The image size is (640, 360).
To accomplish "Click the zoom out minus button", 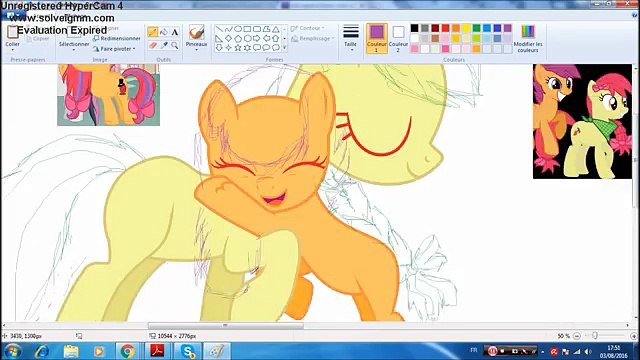I will click(577, 336).
